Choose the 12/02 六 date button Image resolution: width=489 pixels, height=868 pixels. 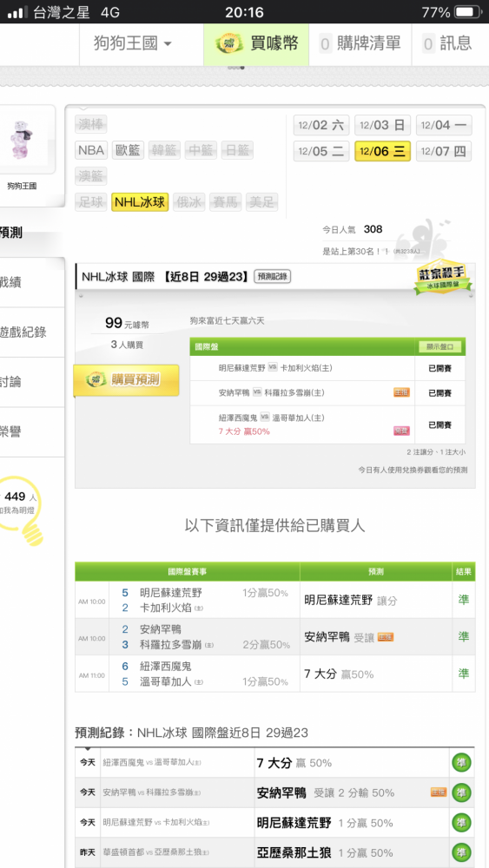pyautogui.click(x=321, y=125)
